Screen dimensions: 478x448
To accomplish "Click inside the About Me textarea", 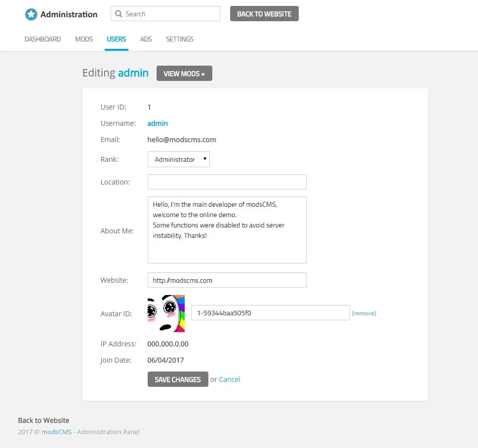I will 227,230.
